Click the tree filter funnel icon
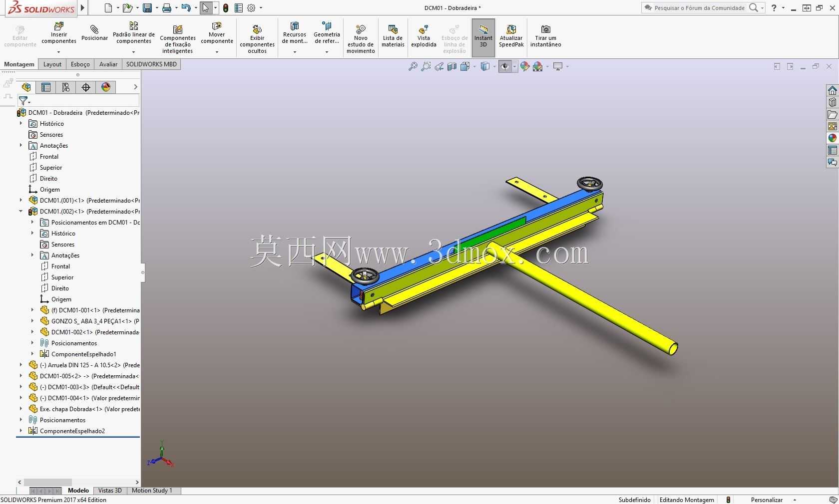 click(23, 101)
